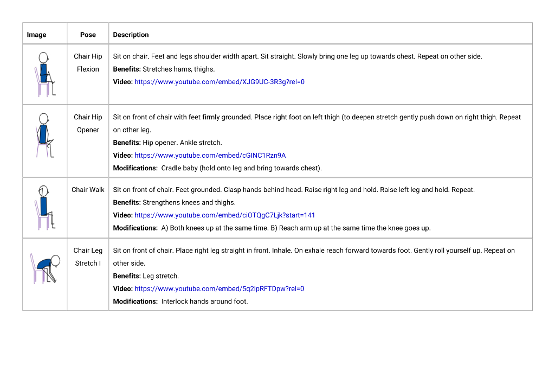The height and width of the screenshot is (392, 555).
Task: Click the Chair Hip Flexion pose name
Action: (x=88, y=63)
